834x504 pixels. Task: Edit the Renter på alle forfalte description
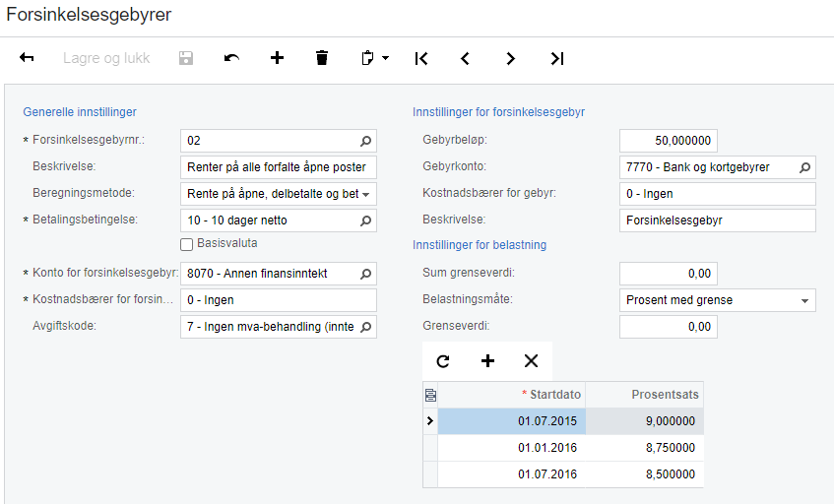coord(279,167)
